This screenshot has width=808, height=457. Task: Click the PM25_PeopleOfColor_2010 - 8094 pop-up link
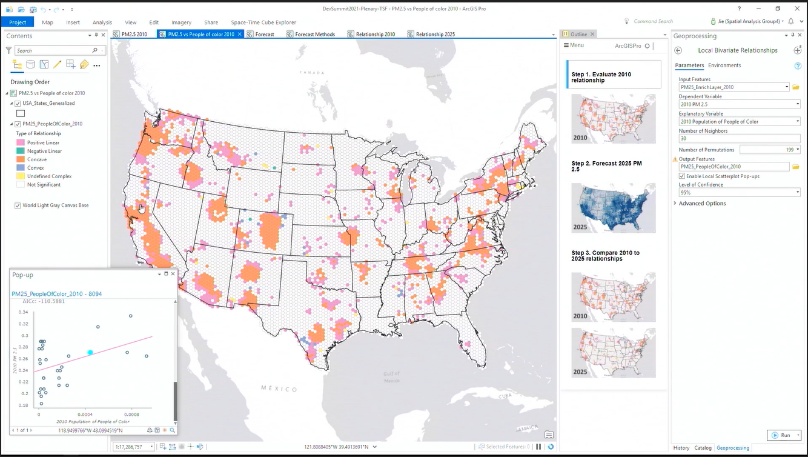(x=57, y=294)
